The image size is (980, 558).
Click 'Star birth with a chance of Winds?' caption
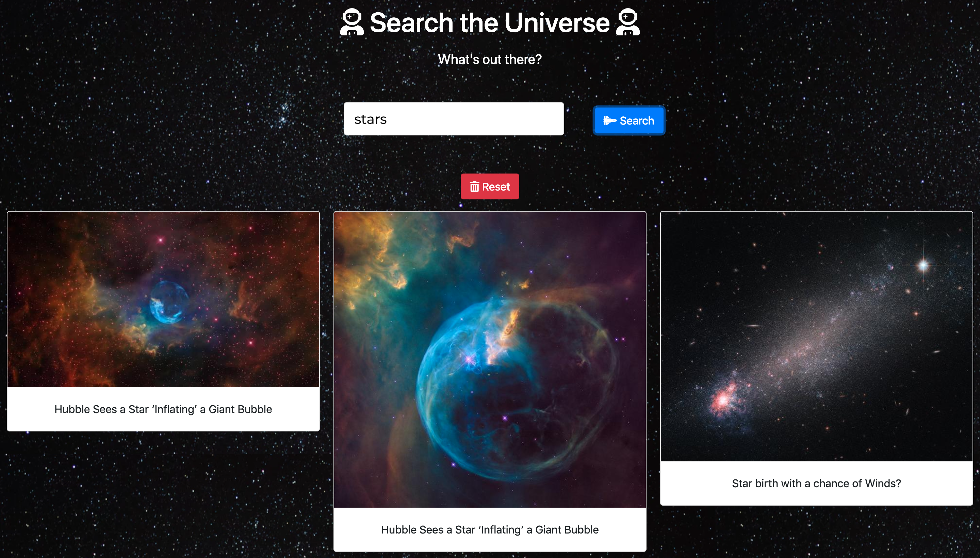[816, 483]
